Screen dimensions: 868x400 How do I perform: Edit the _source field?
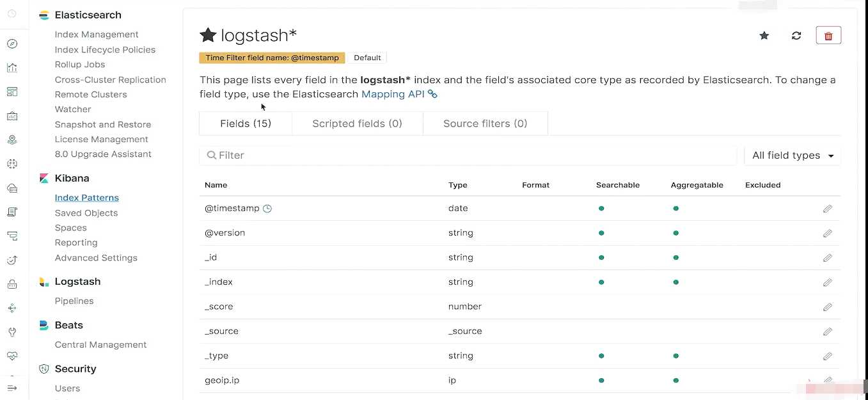tap(827, 332)
